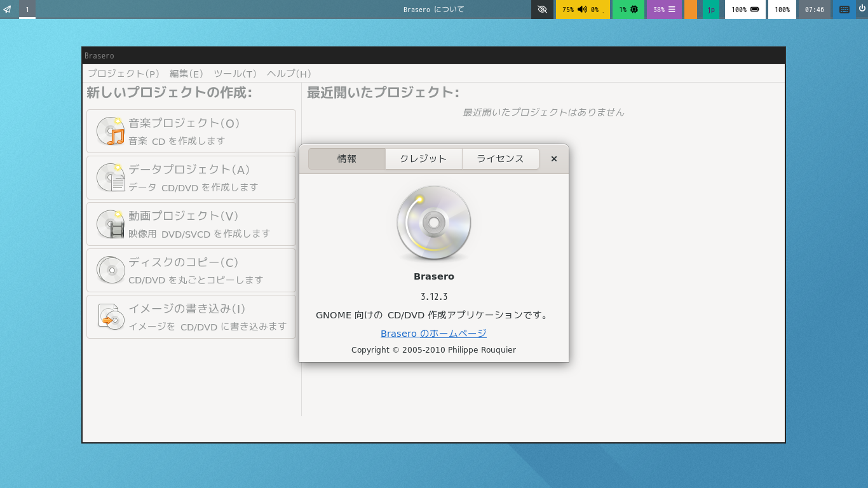The height and width of the screenshot is (488, 868).
Task: Choose ディスクのコピー(C) to copy a disc
Action: (191, 270)
